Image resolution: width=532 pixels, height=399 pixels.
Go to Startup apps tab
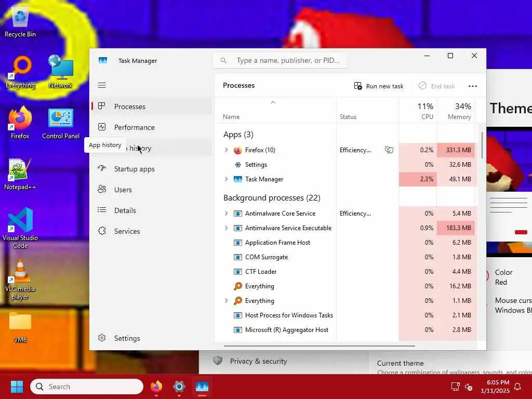pos(152,169)
